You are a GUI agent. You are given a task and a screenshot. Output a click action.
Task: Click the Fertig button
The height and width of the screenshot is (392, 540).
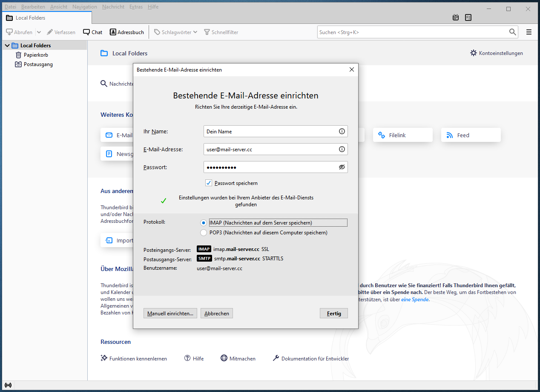pos(334,313)
